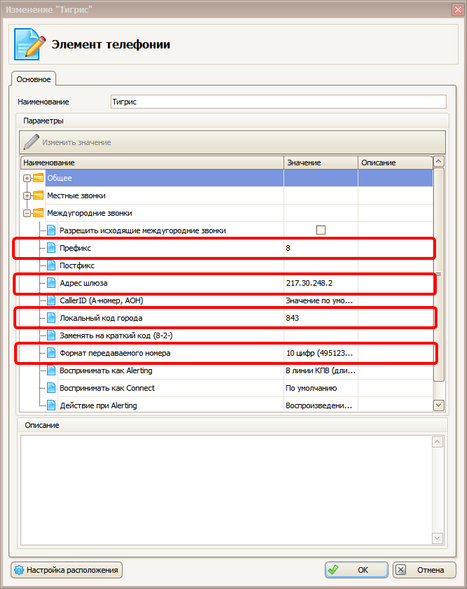Viewport: 467px width, 589px height.
Task: Click the document icon next to Воспринимать как Connect
Action: click(x=51, y=388)
